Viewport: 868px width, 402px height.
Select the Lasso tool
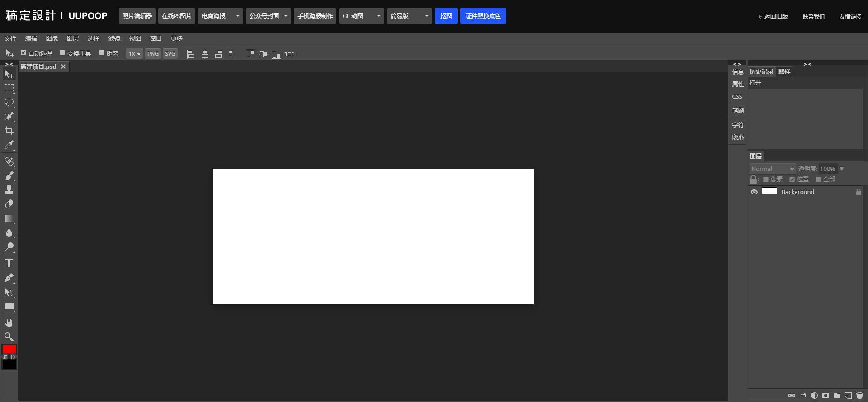point(9,103)
